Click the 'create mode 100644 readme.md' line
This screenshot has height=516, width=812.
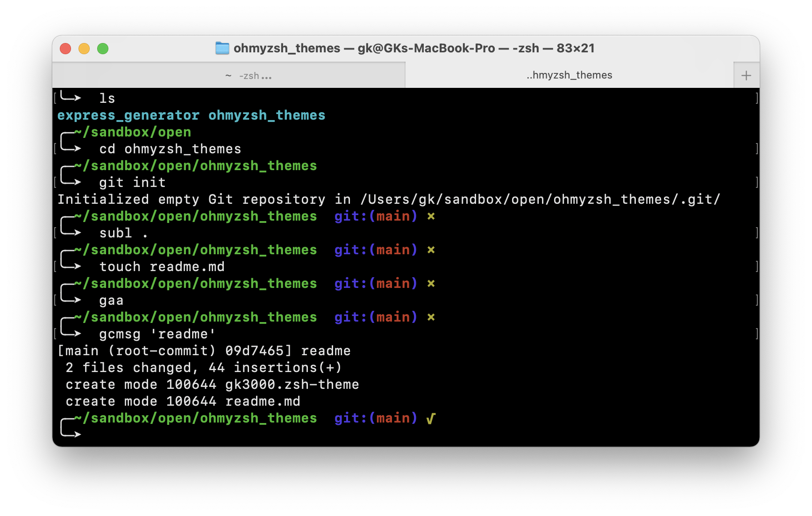coord(183,401)
